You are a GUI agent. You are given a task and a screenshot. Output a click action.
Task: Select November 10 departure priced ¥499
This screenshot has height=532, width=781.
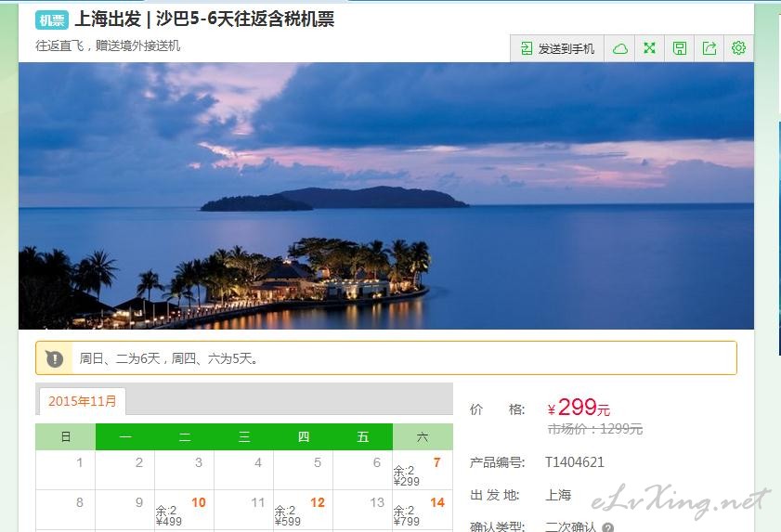pyautogui.click(x=184, y=510)
